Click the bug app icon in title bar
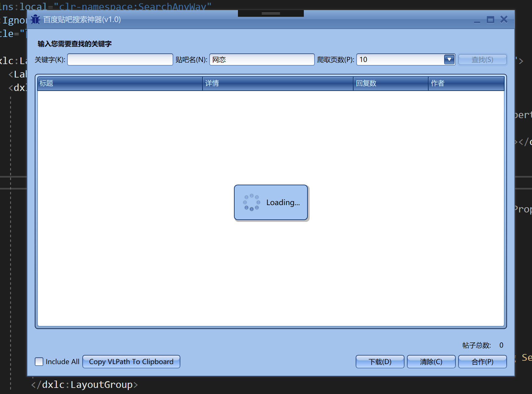The width and height of the screenshot is (532, 394). [35, 19]
